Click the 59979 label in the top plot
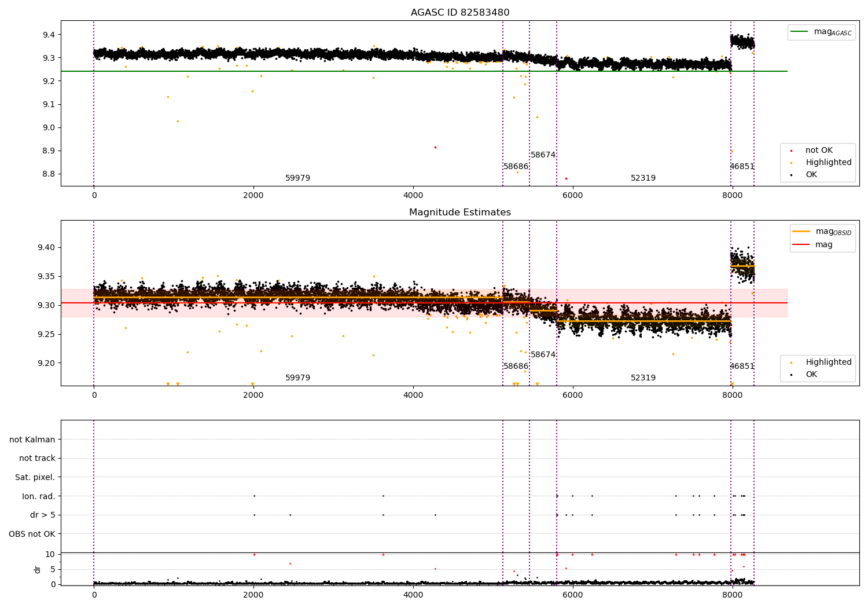Image resolution: width=868 pixels, height=608 pixels. [298, 178]
